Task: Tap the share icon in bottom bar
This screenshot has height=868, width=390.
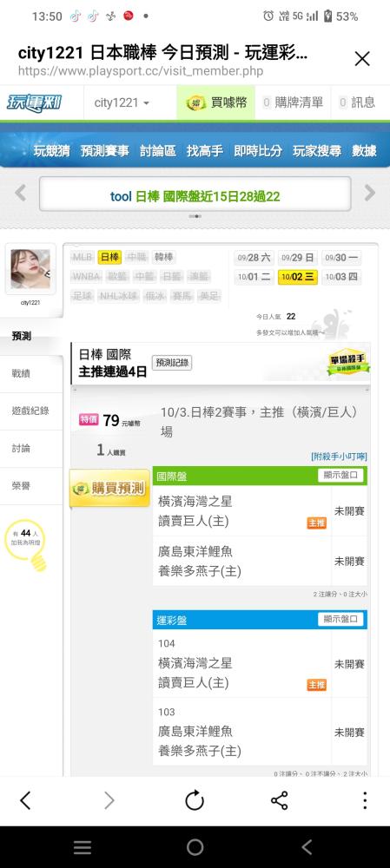Action: [279, 800]
